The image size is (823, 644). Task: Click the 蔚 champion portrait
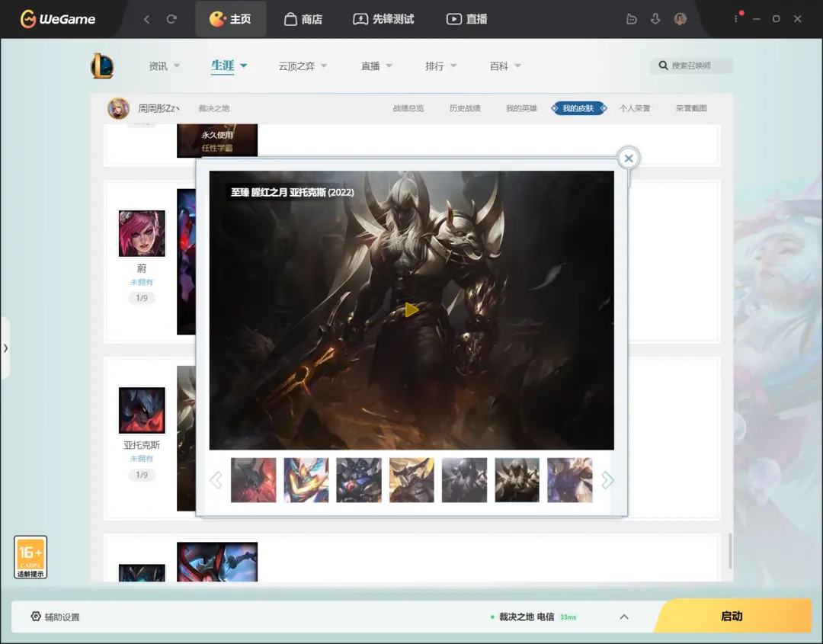[x=142, y=233]
